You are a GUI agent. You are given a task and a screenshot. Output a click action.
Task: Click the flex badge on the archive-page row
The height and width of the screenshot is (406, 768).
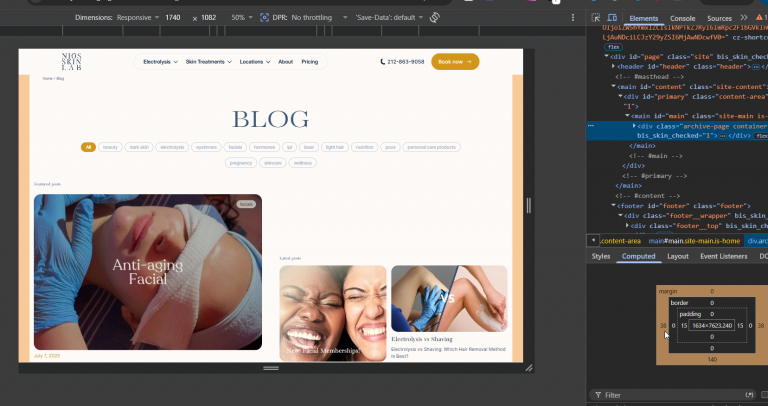(x=761, y=136)
